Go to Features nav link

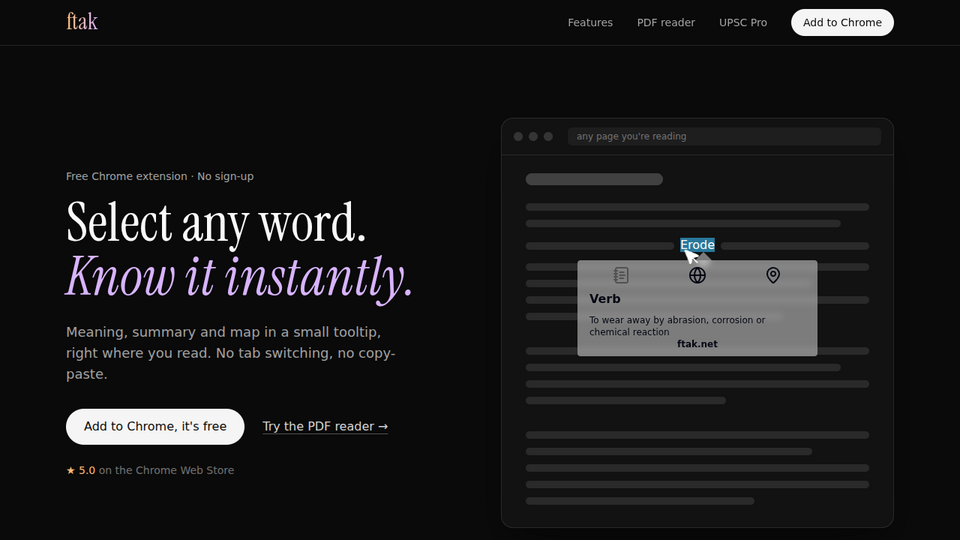point(590,23)
